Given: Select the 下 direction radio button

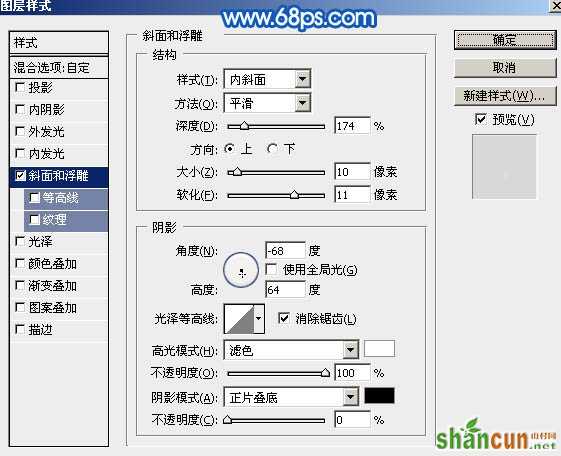Looking at the screenshot, I should 272,149.
